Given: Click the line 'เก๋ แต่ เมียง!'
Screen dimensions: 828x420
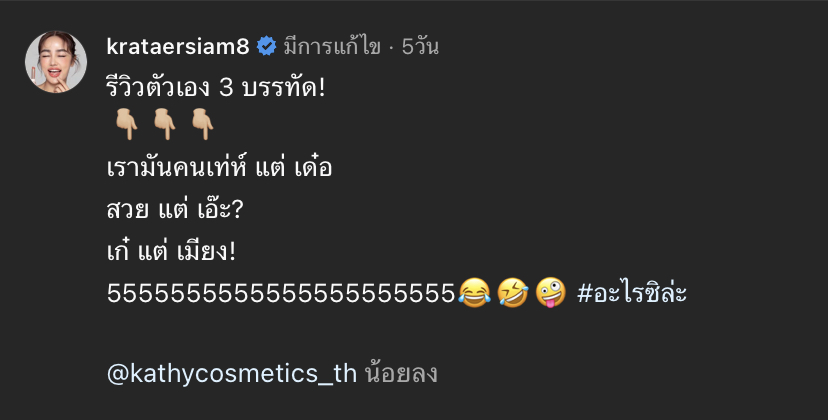Looking at the screenshot, I should tap(170, 252).
